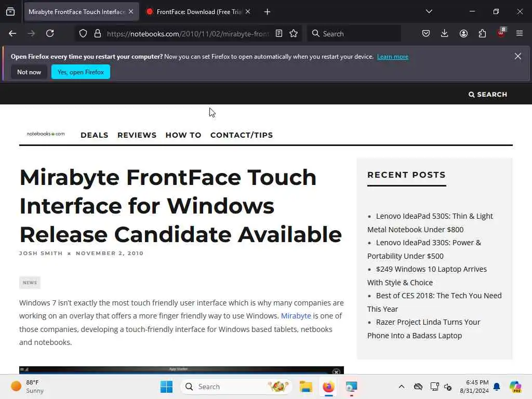532x399 pixels.
Task: Go back to previous page
Action: tap(12, 33)
